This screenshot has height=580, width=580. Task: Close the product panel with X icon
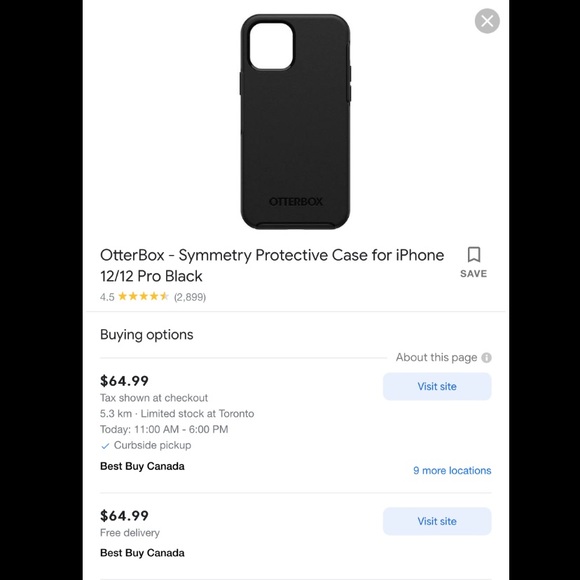pyautogui.click(x=487, y=21)
